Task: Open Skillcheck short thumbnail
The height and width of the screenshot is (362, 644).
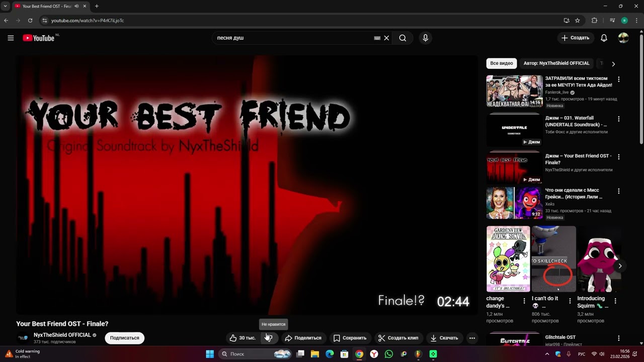Action: coord(554,259)
